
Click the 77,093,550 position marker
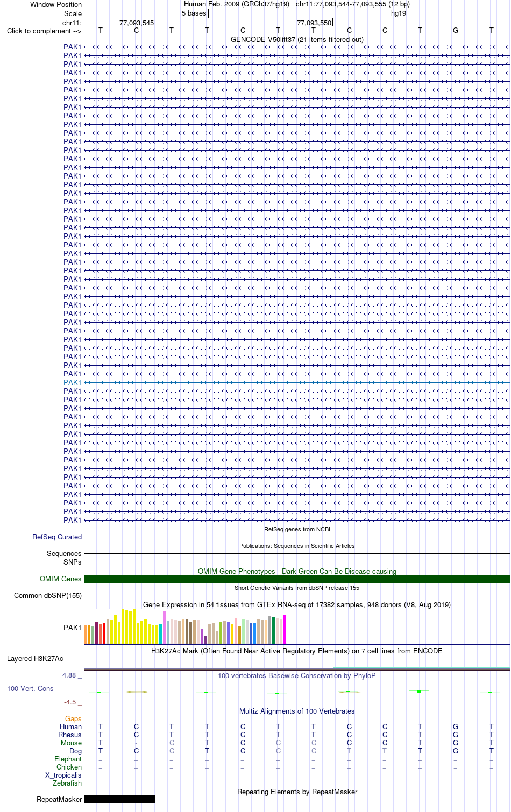tap(314, 23)
